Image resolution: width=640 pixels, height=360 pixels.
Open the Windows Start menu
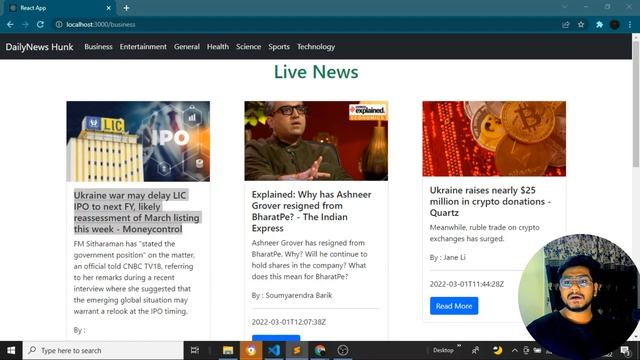coord(11,350)
